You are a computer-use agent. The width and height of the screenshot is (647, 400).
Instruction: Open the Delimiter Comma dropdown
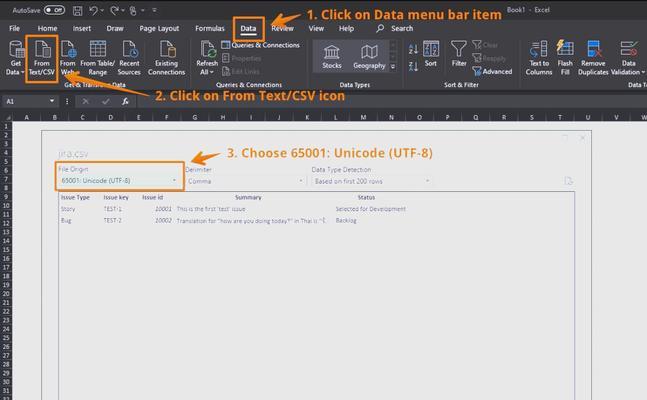point(245,181)
